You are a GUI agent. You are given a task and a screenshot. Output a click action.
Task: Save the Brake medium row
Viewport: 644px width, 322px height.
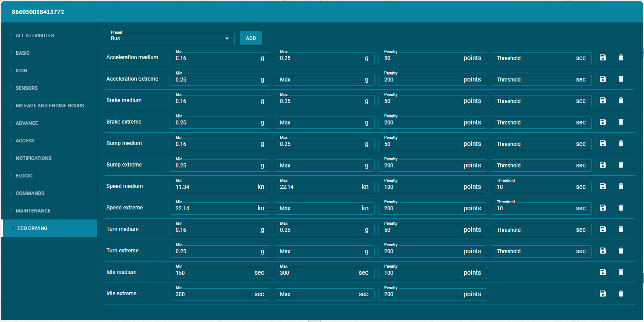(x=602, y=100)
